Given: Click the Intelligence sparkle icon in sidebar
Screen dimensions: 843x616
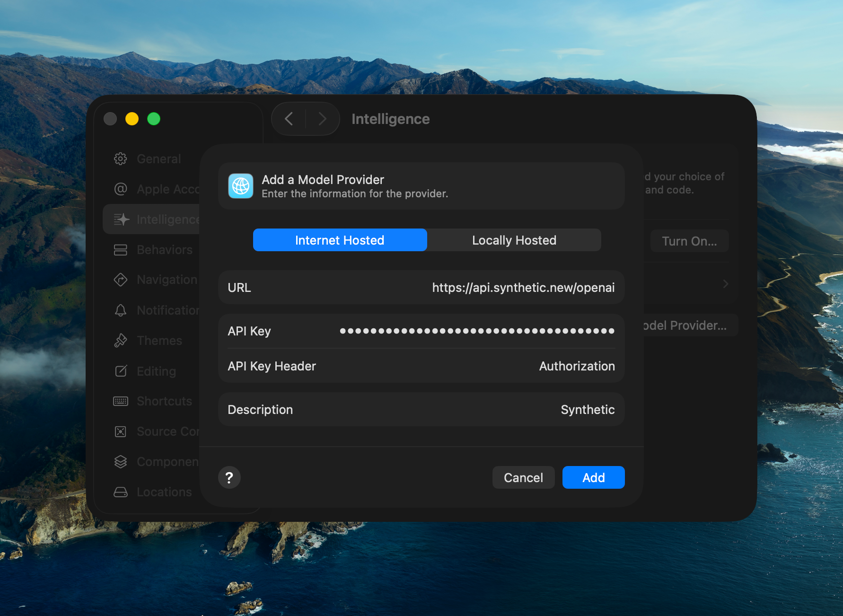Looking at the screenshot, I should (120, 219).
